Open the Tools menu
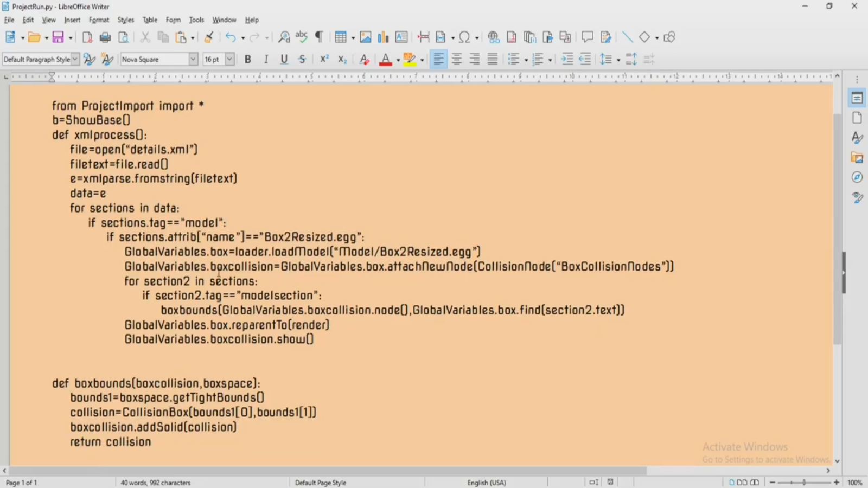This screenshot has width=868, height=488. (x=196, y=20)
